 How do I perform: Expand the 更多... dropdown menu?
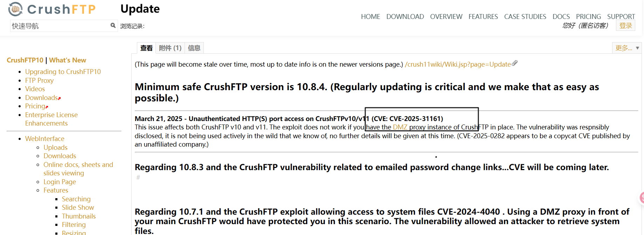point(627,48)
